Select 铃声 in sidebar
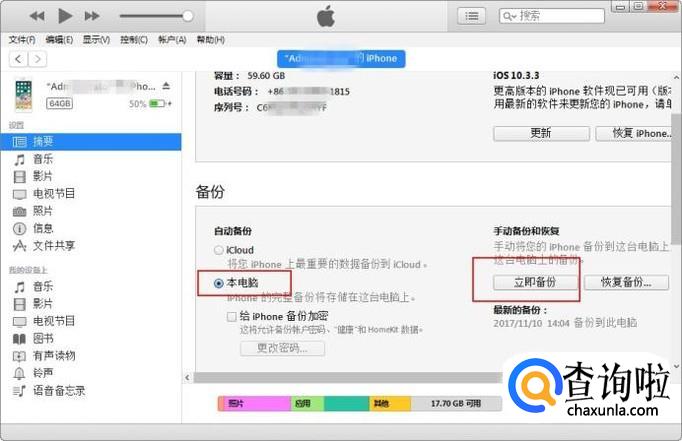Viewport: 682px width, 441px height. [x=43, y=373]
